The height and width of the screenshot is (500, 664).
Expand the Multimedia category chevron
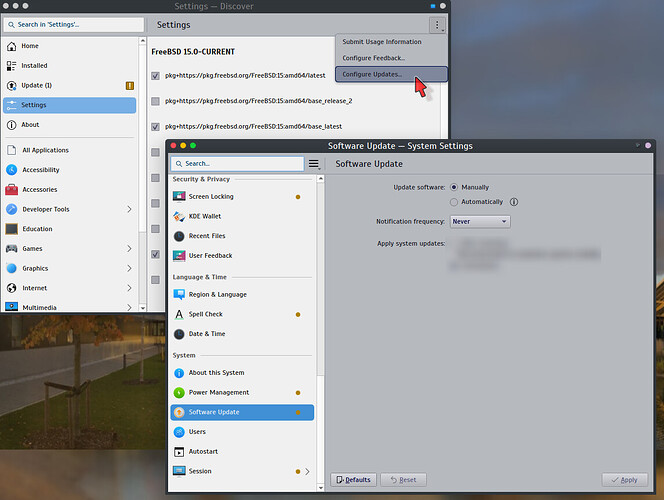(129, 307)
